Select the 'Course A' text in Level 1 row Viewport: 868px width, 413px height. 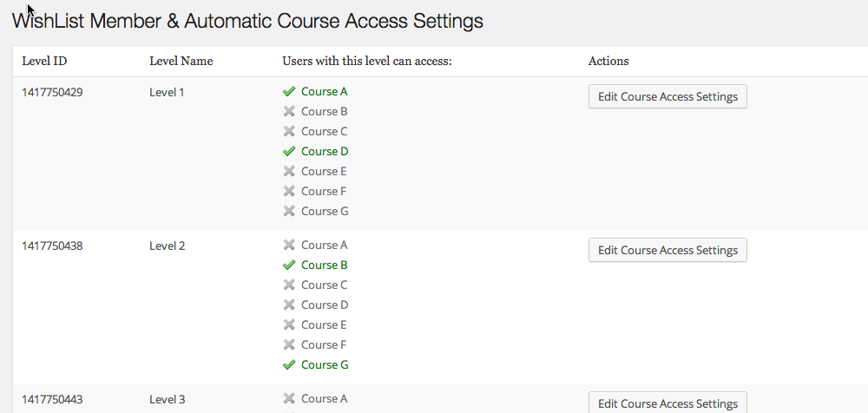pyautogui.click(x=325, y=91)
